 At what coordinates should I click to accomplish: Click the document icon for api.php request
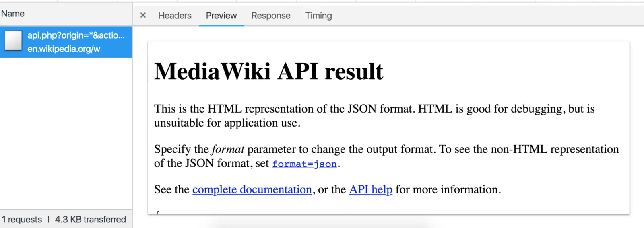point(13,41)
